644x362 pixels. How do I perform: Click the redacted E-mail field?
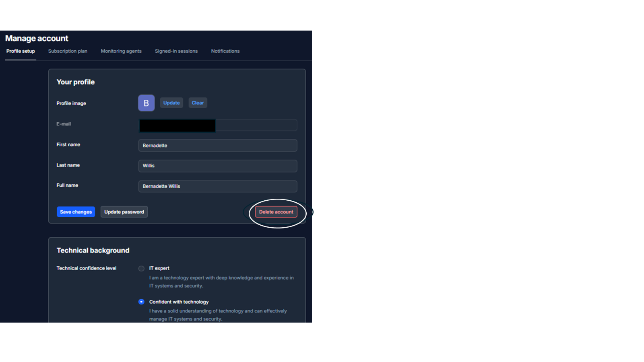pos(217,125)
